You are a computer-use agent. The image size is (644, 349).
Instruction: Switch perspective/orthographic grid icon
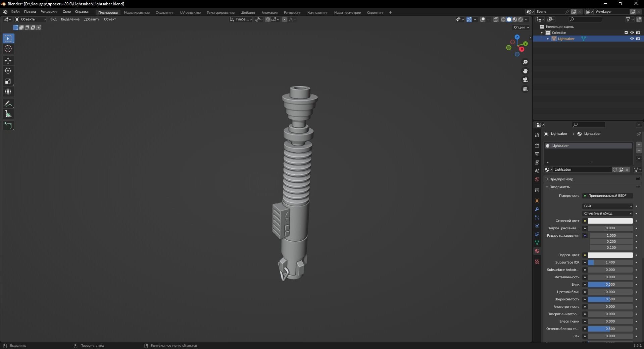coord(525,89)
